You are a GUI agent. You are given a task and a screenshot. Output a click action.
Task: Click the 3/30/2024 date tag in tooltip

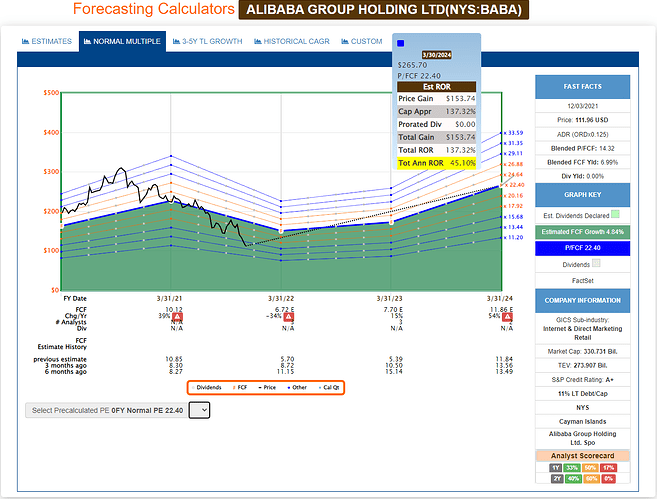click(x=437, y=55)
